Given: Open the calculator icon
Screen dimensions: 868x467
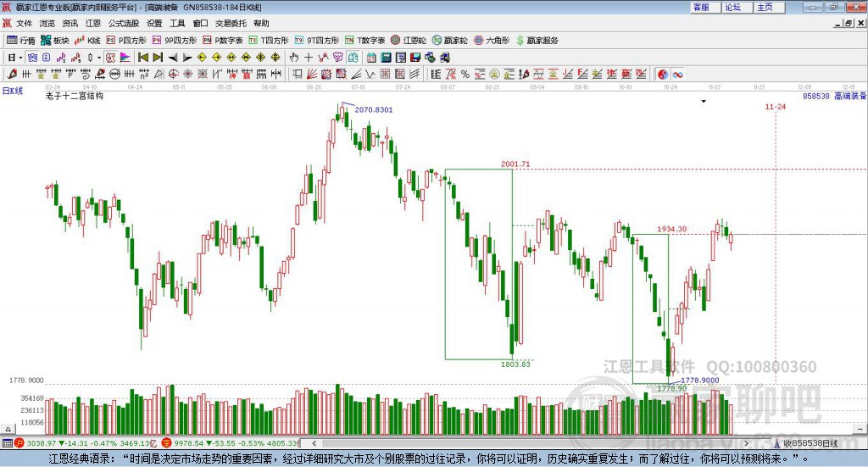Looking at the screenshot, I should (386, 58).
